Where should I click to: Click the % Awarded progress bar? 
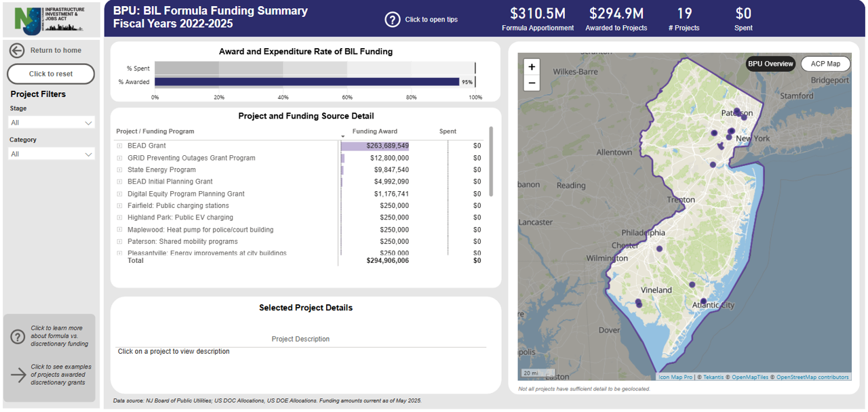point(307,82)
